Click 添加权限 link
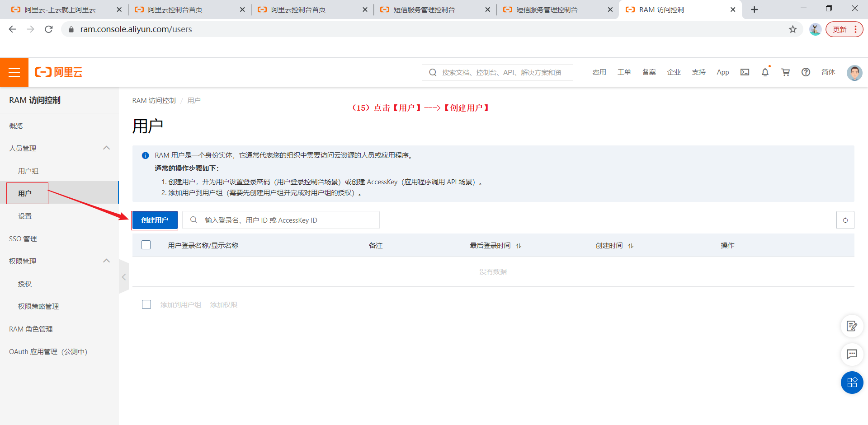Image resolution: width=868 pixels, height=425 pixels. click(x=224, y=305)
